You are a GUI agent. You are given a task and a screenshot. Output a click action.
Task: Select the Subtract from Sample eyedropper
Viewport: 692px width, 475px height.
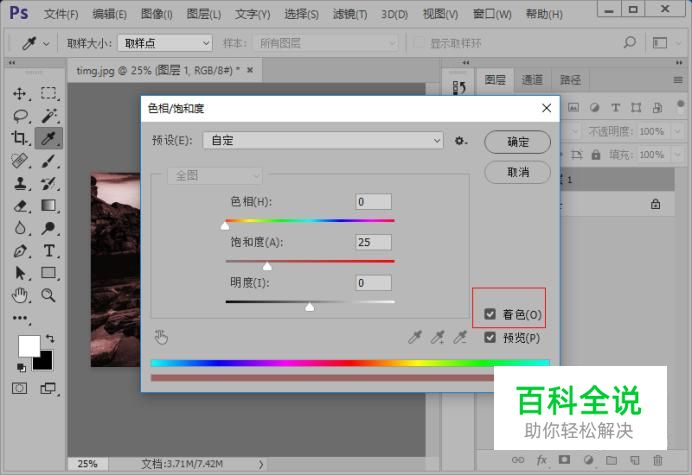pos(460,337)
